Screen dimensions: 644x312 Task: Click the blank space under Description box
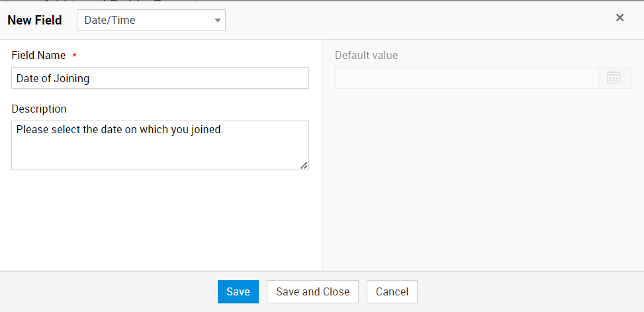[x=160, y=219]
